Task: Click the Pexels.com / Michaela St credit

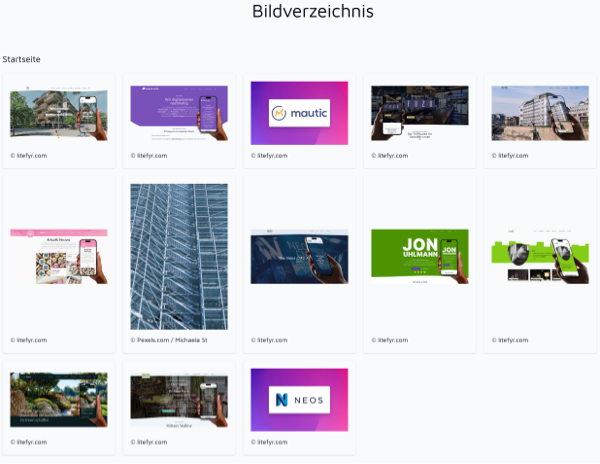Action: (169, 340)
